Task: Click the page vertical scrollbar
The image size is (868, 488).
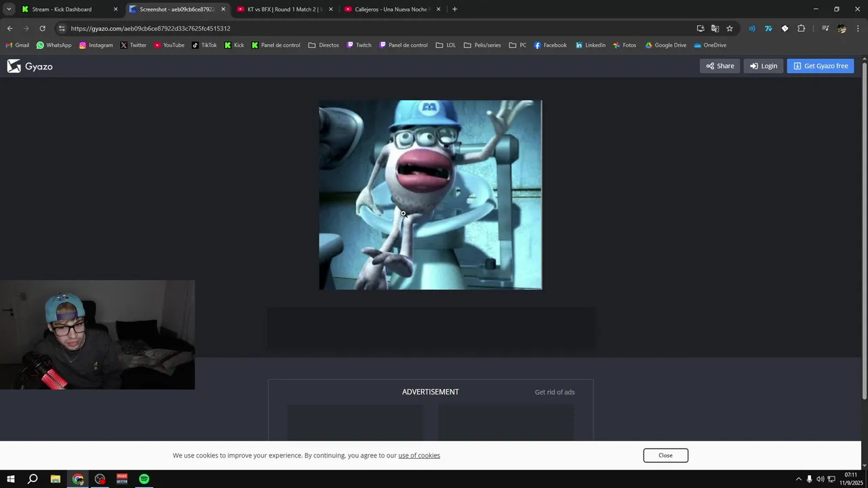Action: coord(864,229)
